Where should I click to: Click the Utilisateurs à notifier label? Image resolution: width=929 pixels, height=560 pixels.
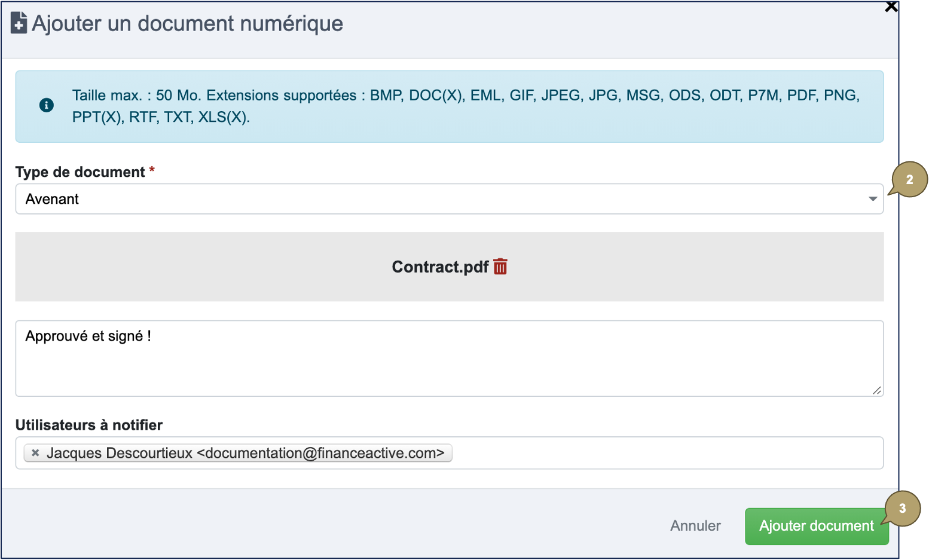[x=89, y=425]
